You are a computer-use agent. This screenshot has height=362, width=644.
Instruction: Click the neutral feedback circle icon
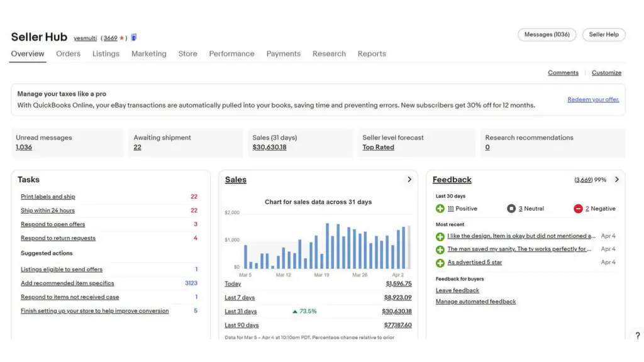(x=511, y=209)
